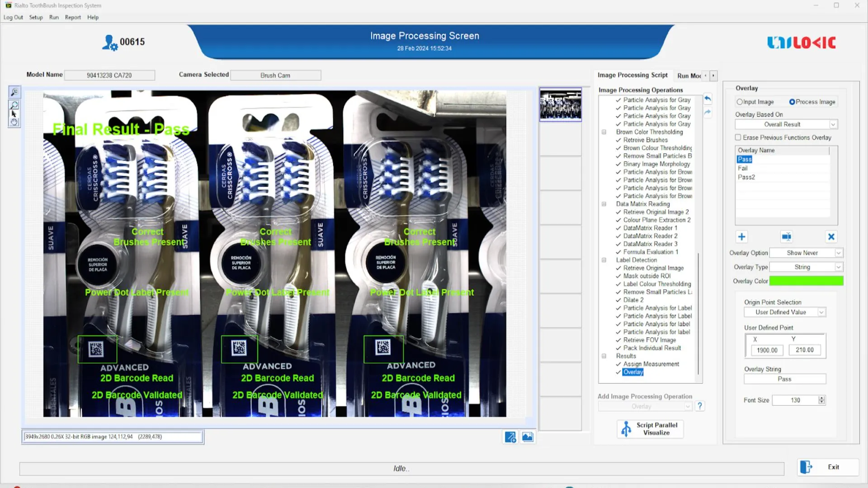Image resolution: width=868 pixels, height=488 pixels.
Task: Click the edit-image icon with pencil below viewer
Action: [510, 437]
